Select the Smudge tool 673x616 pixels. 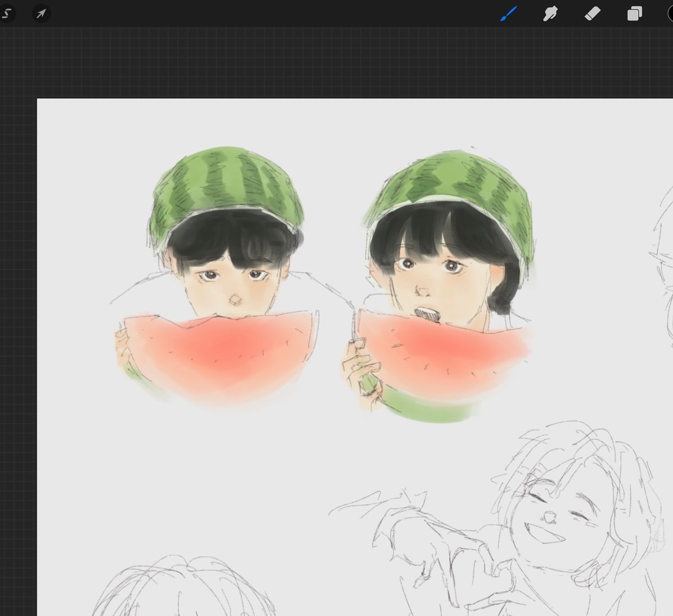pos(550,13)
